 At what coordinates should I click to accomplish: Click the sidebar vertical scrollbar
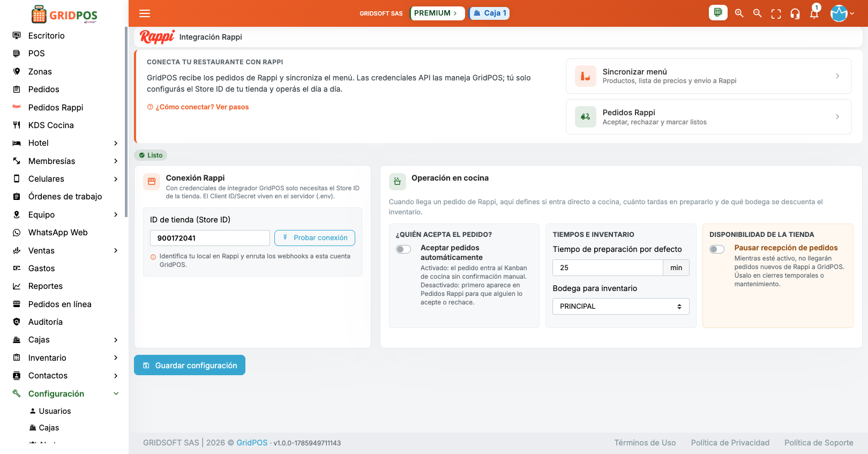(x=126, y=122)
